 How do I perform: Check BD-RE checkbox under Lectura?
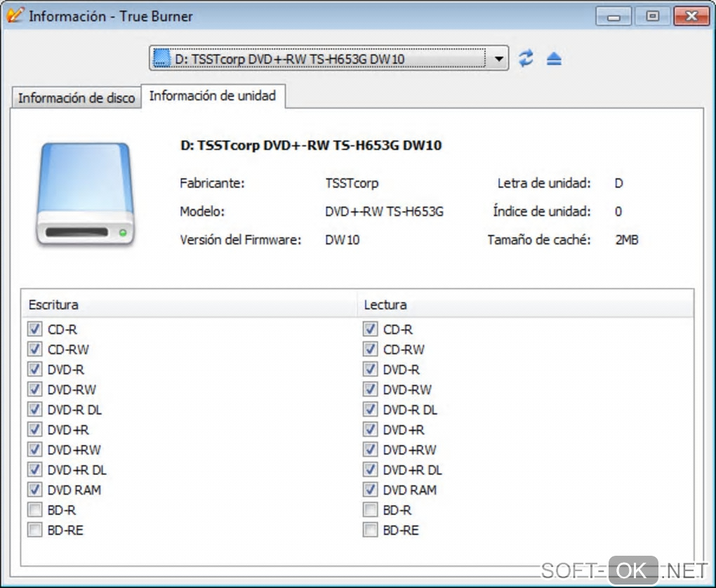pyautogui.click(x=371, y=530)
